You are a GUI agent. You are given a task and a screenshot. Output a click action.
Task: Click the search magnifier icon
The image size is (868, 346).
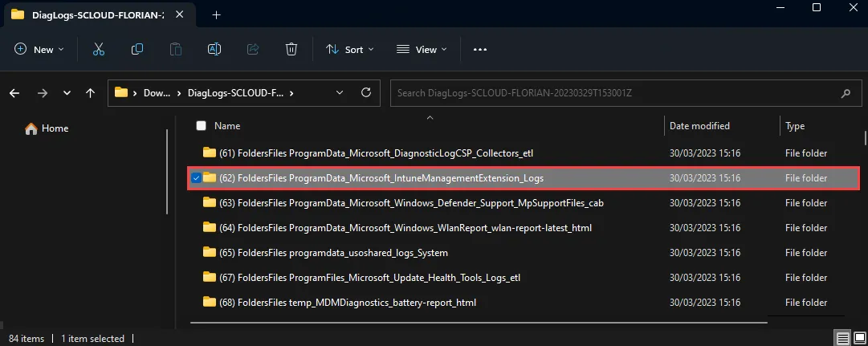point(846,93)
